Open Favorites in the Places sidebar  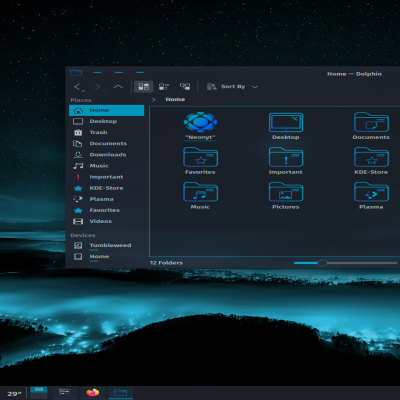coord(107,210)
